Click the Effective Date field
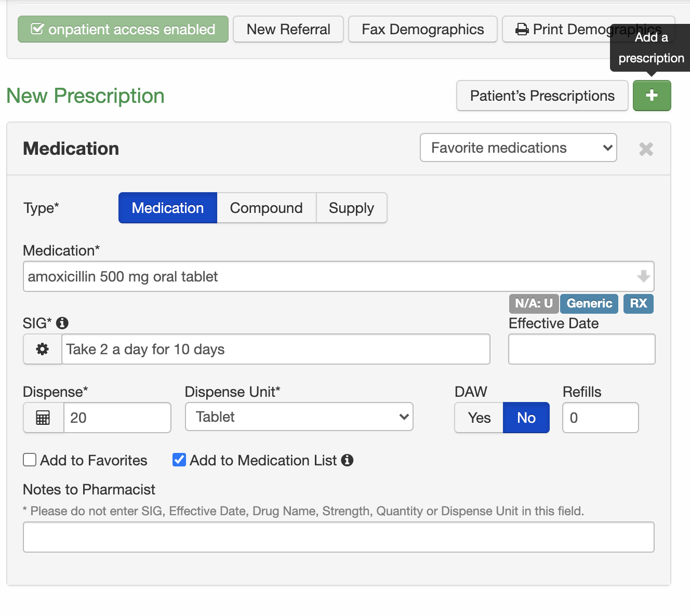Viewport: 690px width, 616px height. coord(582,349)
